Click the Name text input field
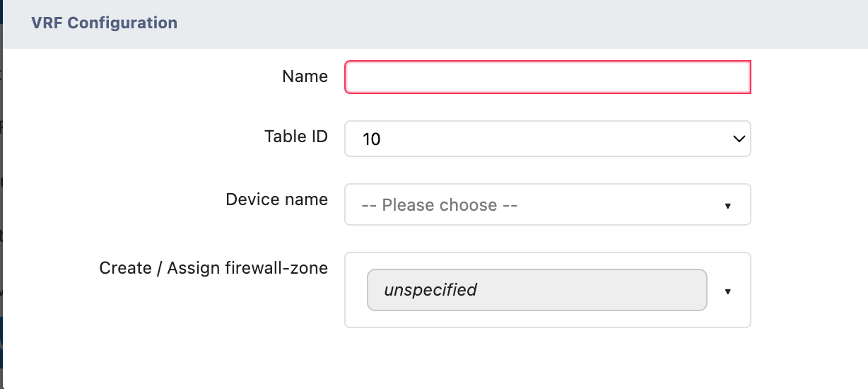 (x=547, y=77)
